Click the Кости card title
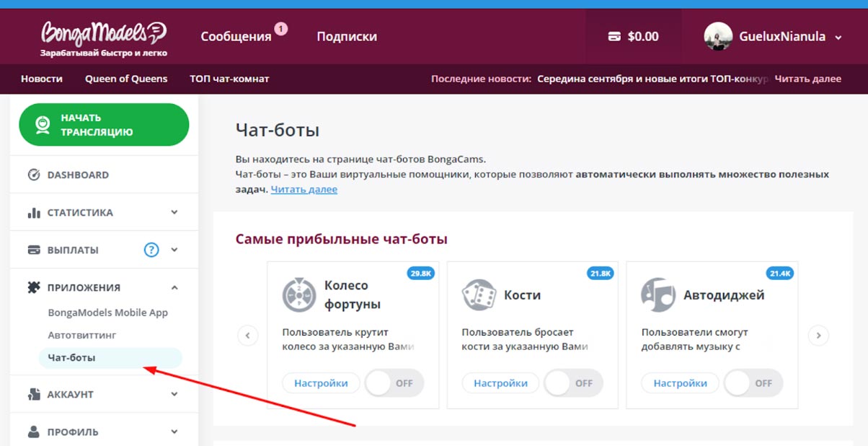The width and height of the screenshot is (868, 446). click(523, 294)
